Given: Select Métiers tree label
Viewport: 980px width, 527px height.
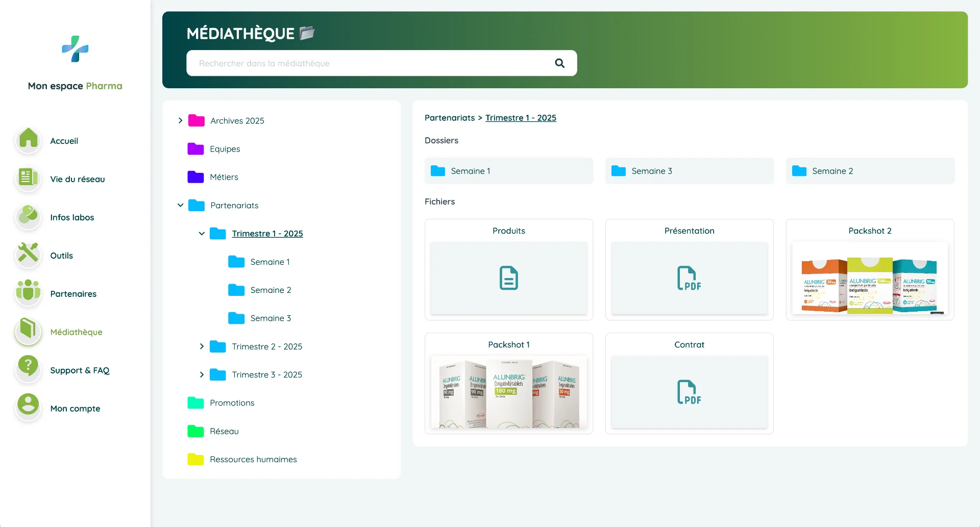Looking at the screenshot, I should [x=224, y=177].
